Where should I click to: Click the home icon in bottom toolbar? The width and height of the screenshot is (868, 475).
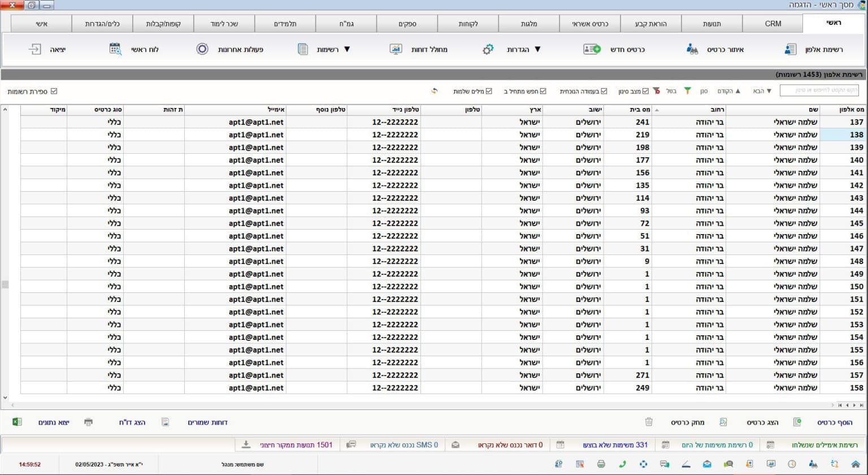tap(855, 464)
